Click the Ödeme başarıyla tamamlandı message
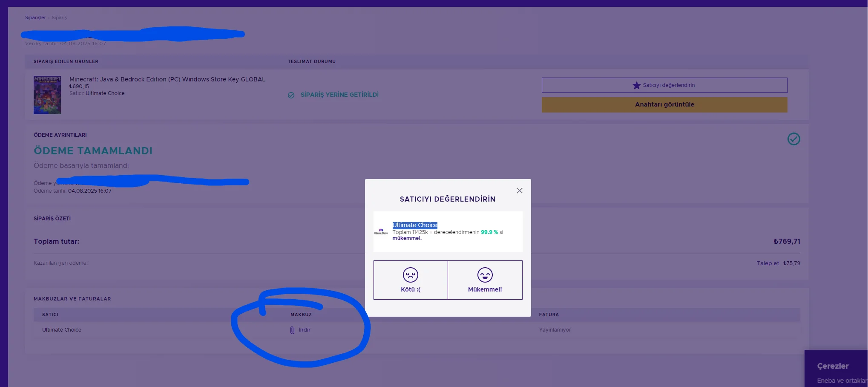This screenshot has height=387, width=868. (x=81, y=165)
